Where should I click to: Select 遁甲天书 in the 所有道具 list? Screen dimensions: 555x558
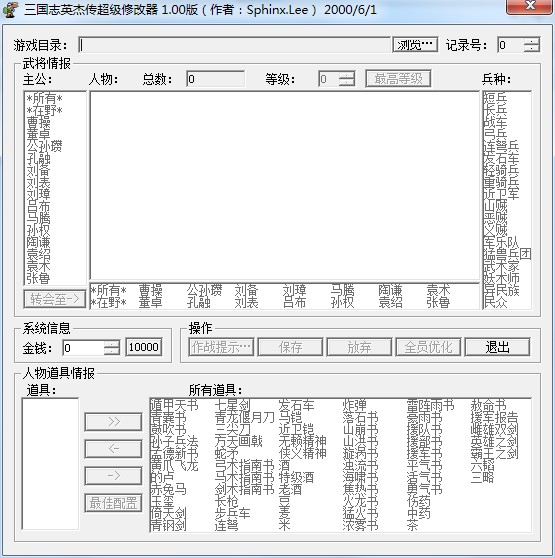(x=174, y=405)
